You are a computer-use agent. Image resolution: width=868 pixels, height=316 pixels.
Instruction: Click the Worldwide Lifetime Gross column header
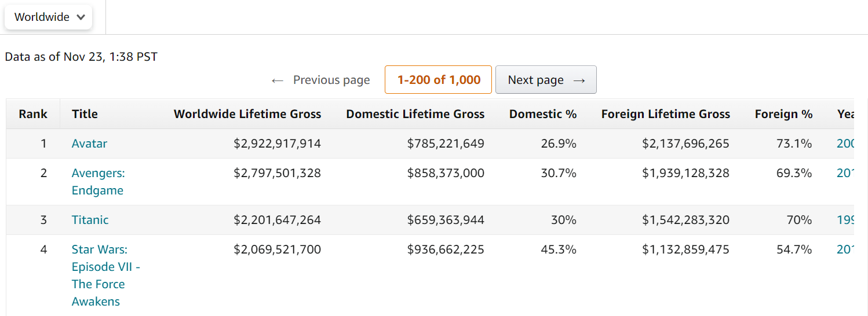coord(247,114)
